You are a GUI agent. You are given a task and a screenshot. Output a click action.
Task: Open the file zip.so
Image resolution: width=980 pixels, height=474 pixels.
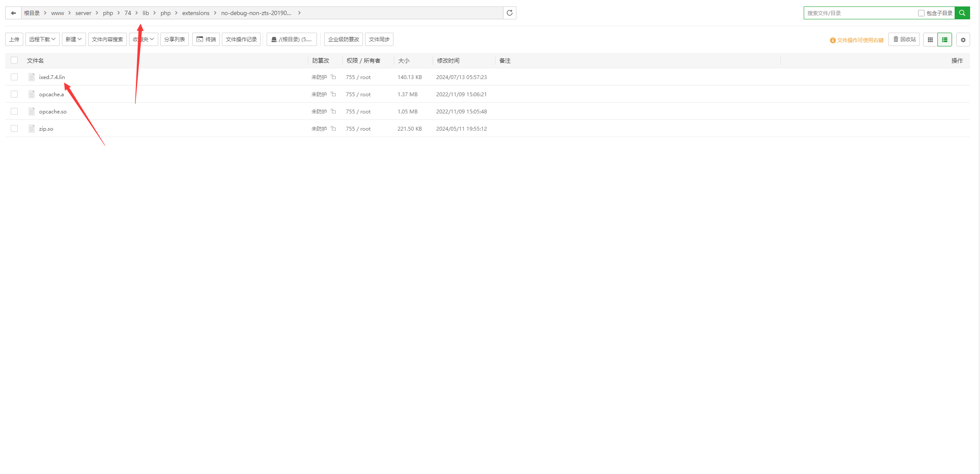(x=46, y=128)
